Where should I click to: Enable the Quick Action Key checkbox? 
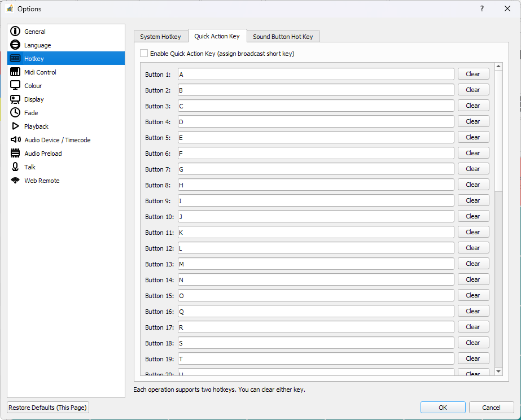(x=144, y=53)
